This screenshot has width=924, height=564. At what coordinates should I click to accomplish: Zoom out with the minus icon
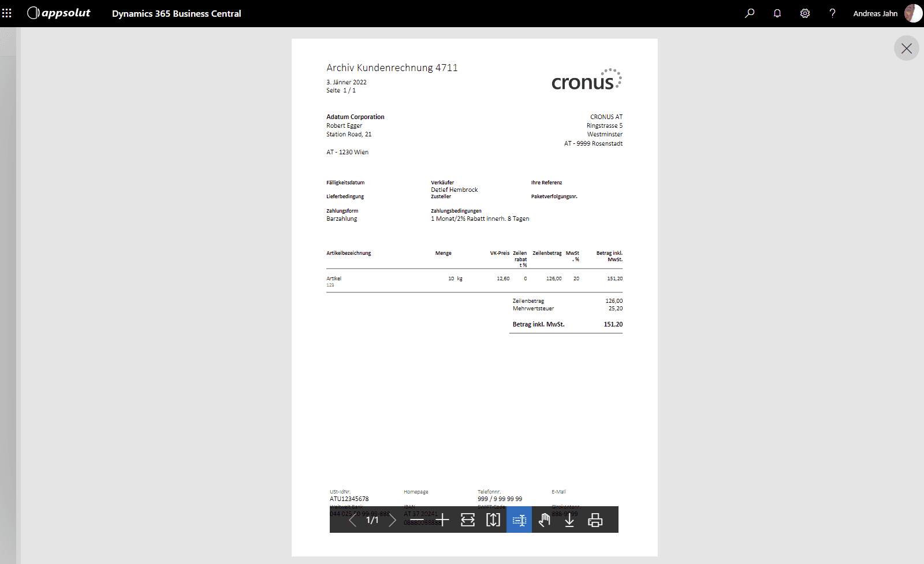coord(418,520)
